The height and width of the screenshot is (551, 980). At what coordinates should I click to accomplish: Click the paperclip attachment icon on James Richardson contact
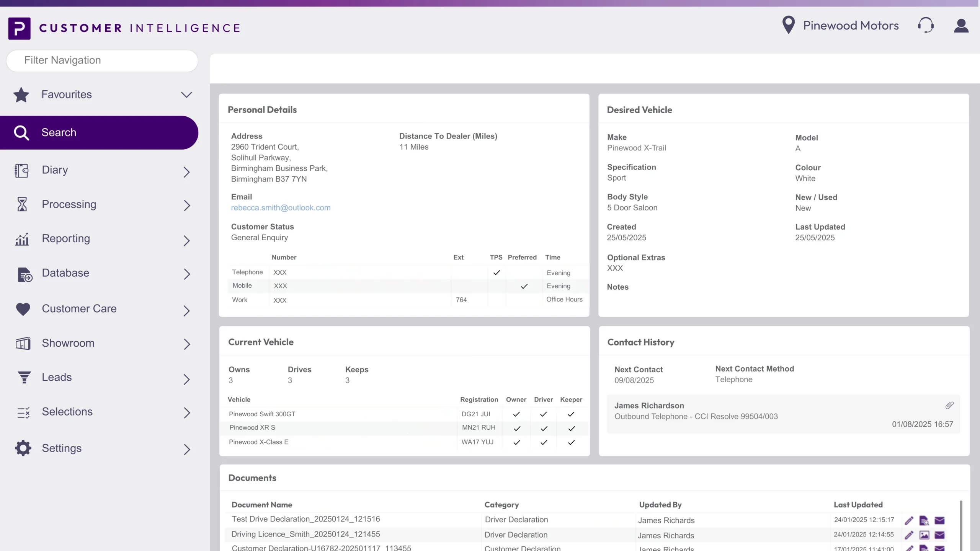point(949,405)
